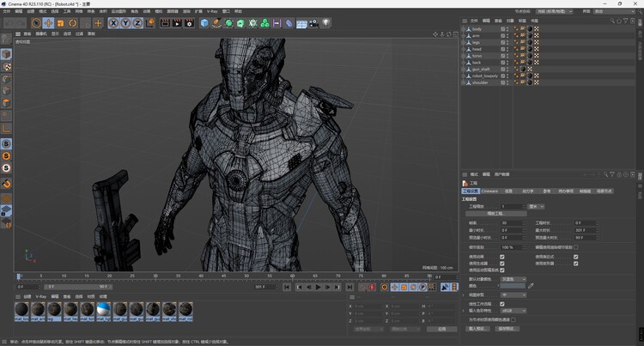The height and width of the screenshot is (346, 644).
Task: Click the 缩放工程 Scale Project button
Action: pyautogui.click(x=496, y=214)
